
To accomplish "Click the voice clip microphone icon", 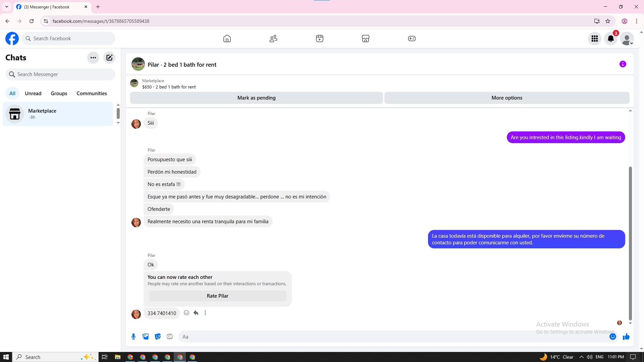I will [133, 337].
